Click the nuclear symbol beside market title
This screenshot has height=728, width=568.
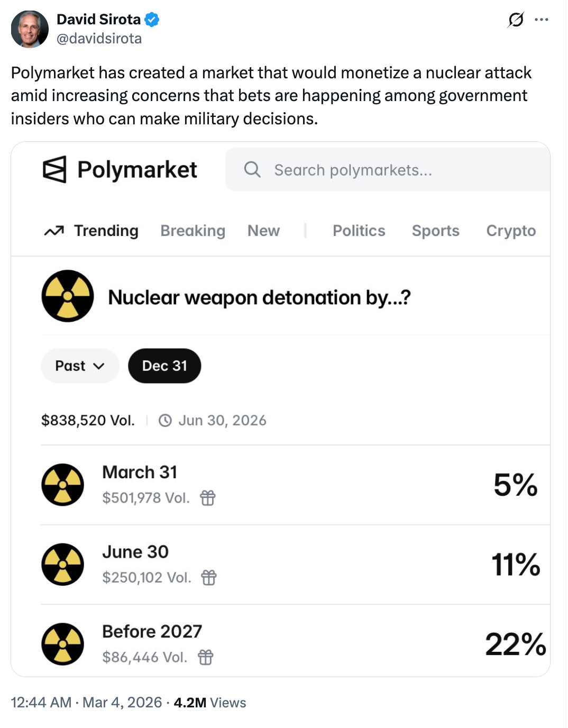pos(68,296)
